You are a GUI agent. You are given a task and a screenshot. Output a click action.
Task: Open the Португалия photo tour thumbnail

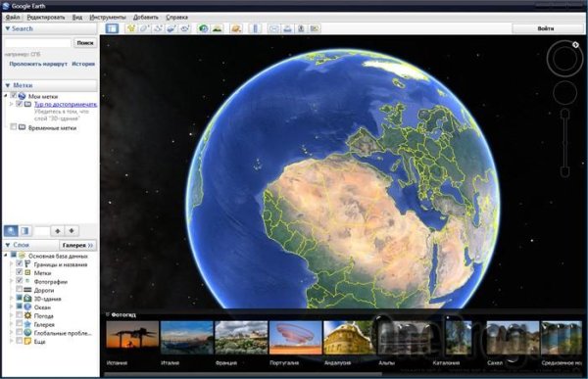296,338
